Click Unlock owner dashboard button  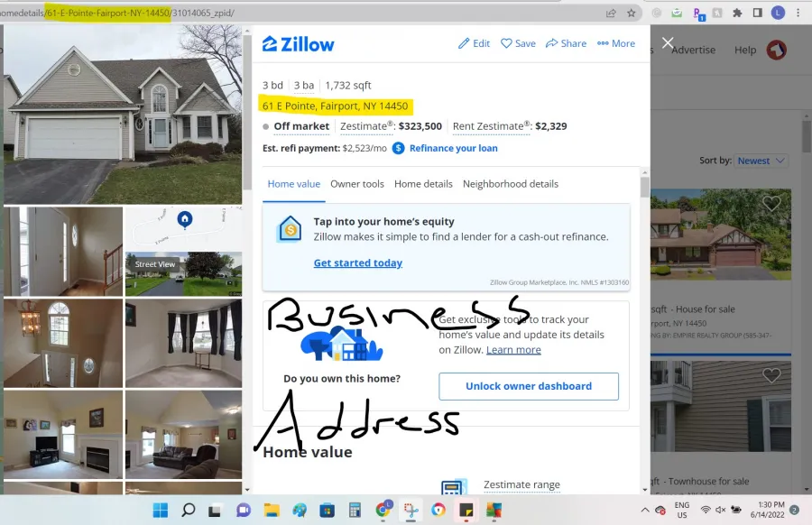[x=529, y=386]
